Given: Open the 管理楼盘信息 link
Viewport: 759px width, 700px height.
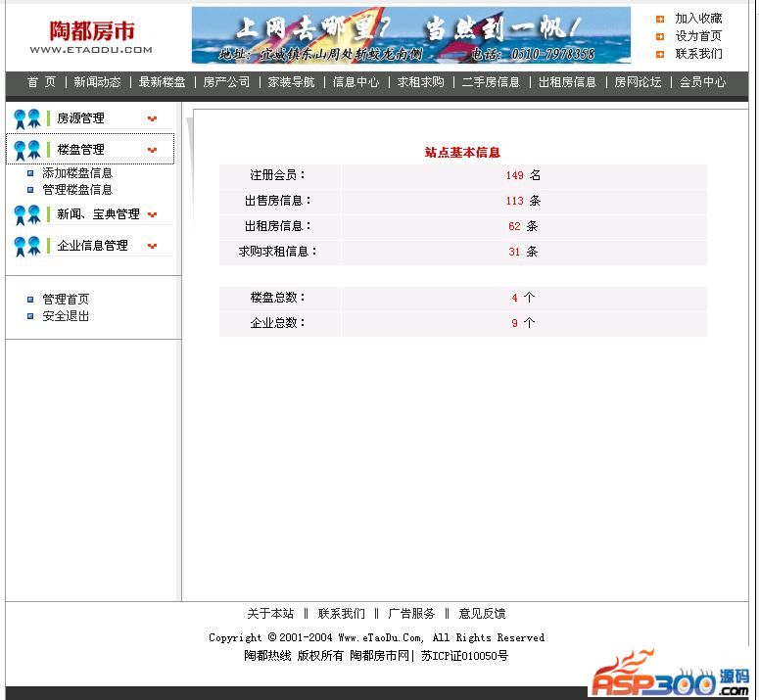Looking at the screenshot, I should [x=77, y=190].
